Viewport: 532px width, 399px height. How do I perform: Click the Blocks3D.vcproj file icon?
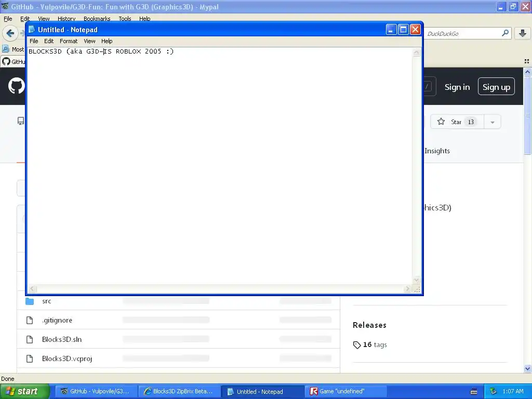point(30,358)
